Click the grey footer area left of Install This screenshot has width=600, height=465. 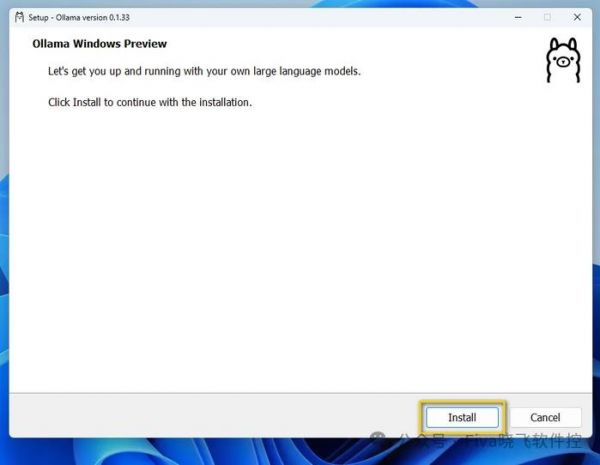click(200, 417)
